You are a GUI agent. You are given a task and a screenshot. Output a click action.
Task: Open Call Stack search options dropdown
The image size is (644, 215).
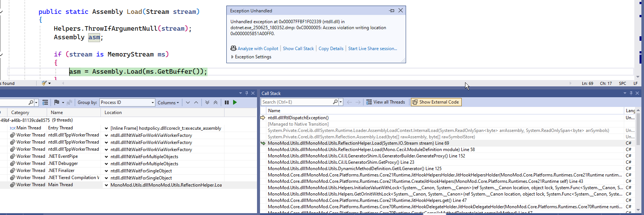341,102
